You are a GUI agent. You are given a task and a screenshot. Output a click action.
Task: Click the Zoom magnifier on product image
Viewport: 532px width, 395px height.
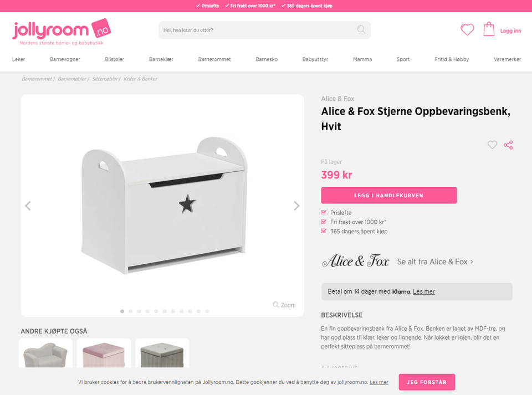(284, 305)
